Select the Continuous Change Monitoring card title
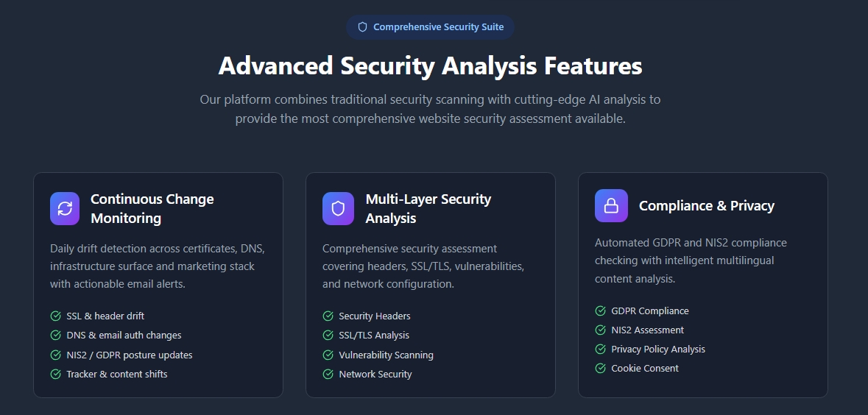The width and height of the screenshot is (868, 415). 152,208
